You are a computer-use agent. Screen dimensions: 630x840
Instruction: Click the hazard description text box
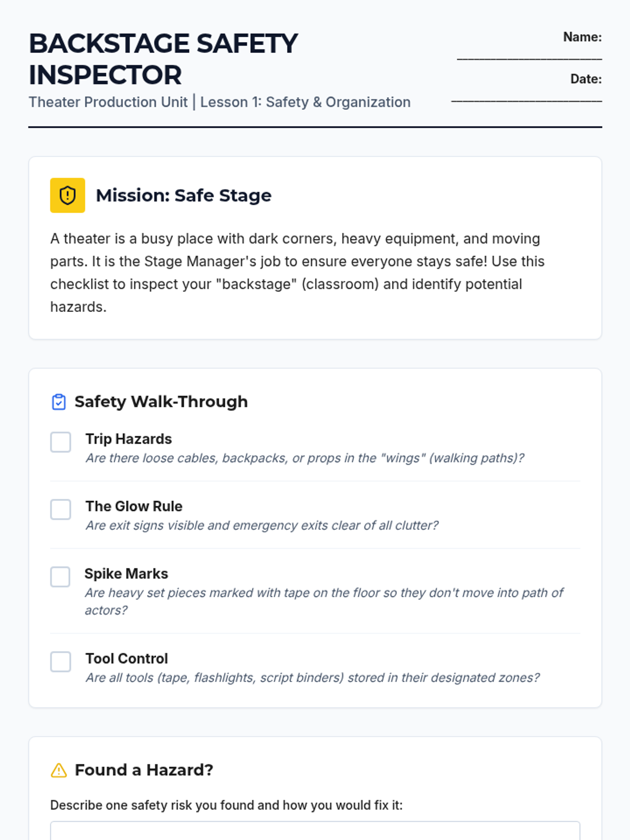pos(315,831)
